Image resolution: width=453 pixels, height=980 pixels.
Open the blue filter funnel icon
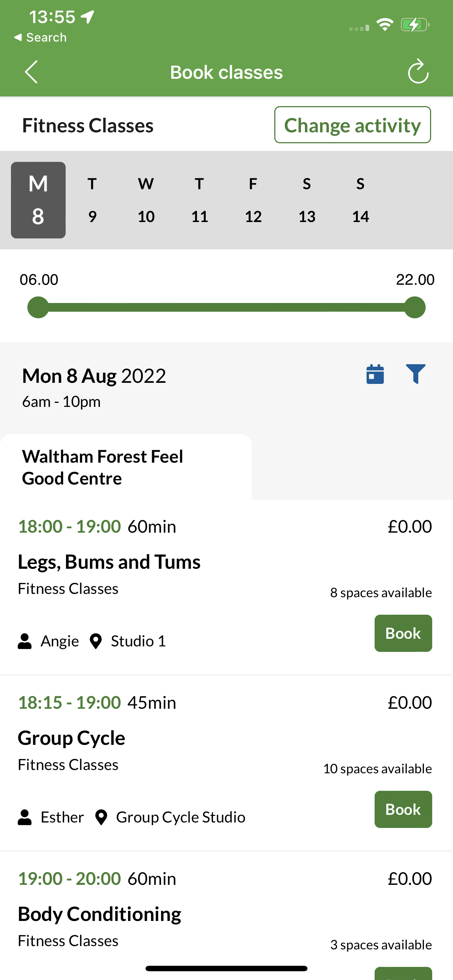pos(415,374)
